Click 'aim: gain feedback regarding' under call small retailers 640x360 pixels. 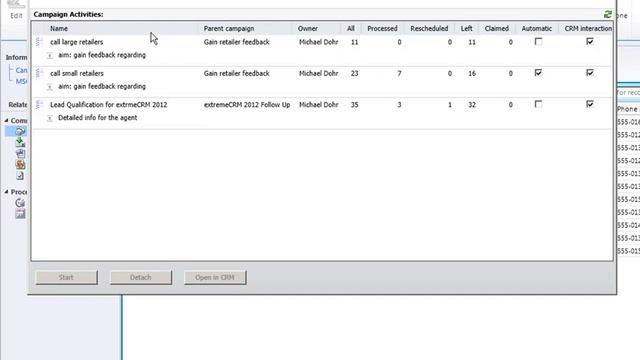click(102, 87)
